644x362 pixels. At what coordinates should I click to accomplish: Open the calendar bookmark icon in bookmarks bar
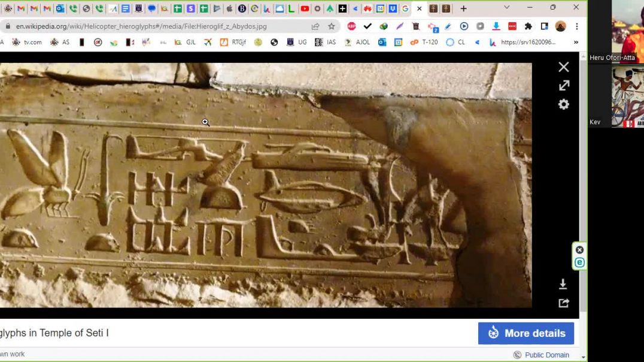click(398, 42)
